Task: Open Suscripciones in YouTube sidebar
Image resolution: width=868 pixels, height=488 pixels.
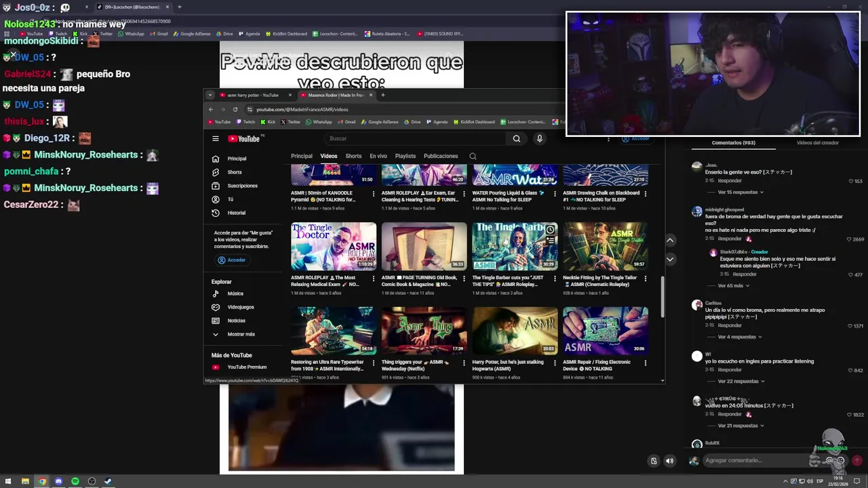Action: point(243,186)
